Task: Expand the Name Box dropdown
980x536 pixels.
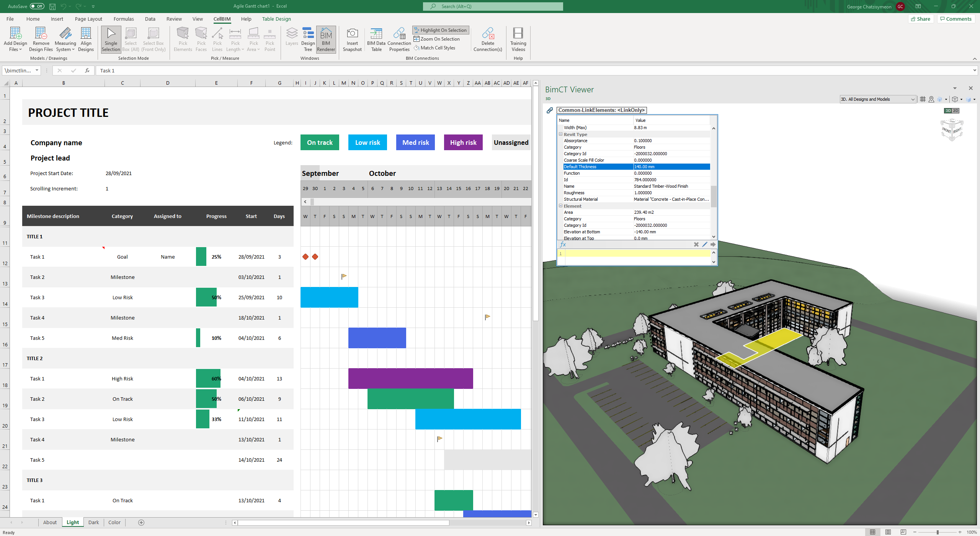Action: [x=37, y=70]
